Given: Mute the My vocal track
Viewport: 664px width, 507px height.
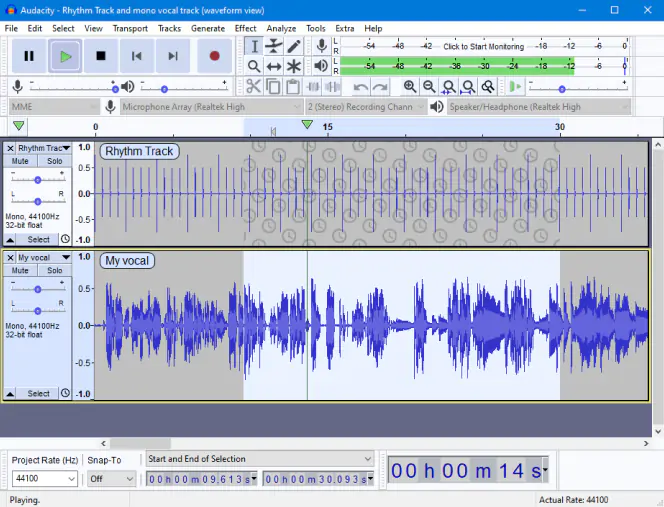Looking at the screenshot, I should point(20,270).
